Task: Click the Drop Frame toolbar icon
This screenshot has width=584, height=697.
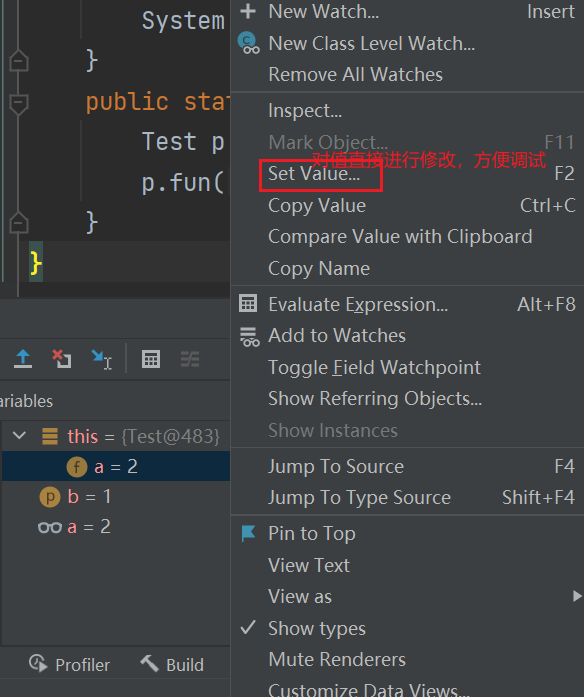Action: coord(61,359)
